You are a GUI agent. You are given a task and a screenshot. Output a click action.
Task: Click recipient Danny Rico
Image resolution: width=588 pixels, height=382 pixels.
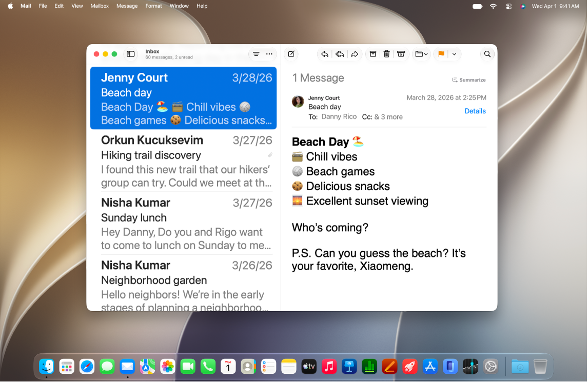coord(339,116)
